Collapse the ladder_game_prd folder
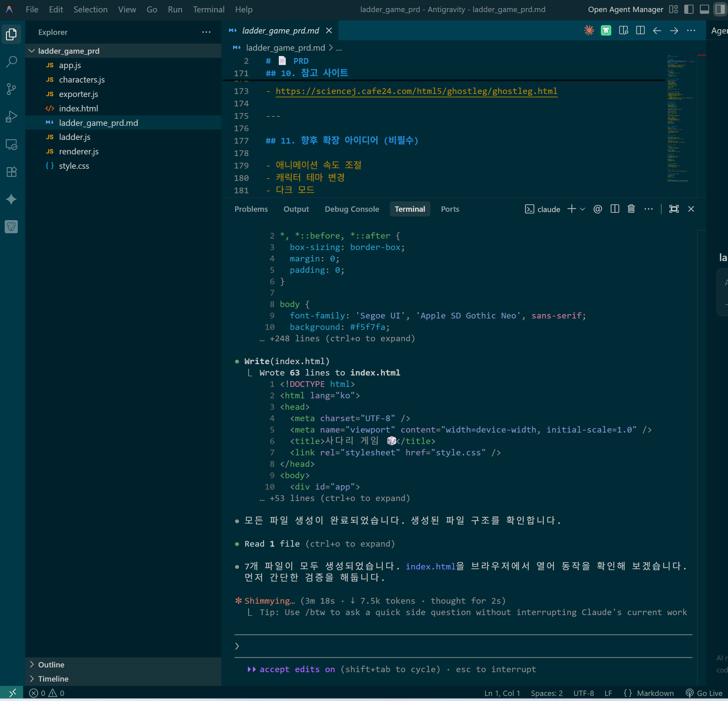Image resolution: width=728 pixels, height=701 pixels. point(32,51)
